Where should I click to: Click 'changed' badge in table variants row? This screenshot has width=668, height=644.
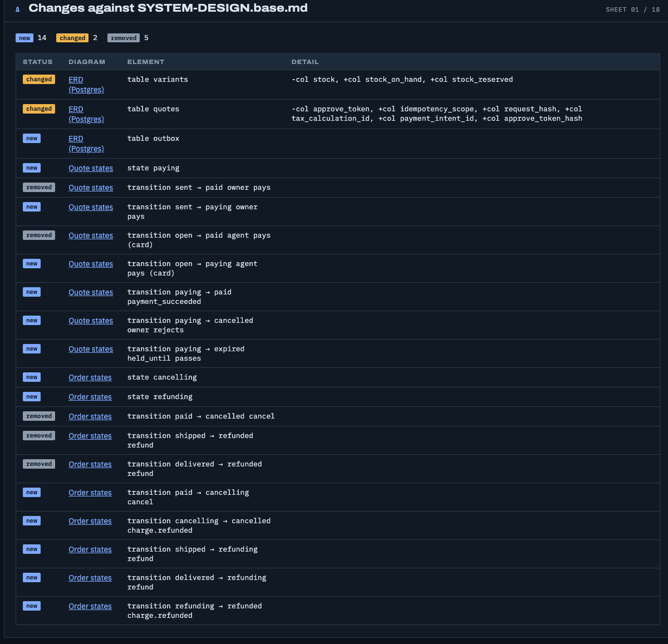click(x=39, y=80)
